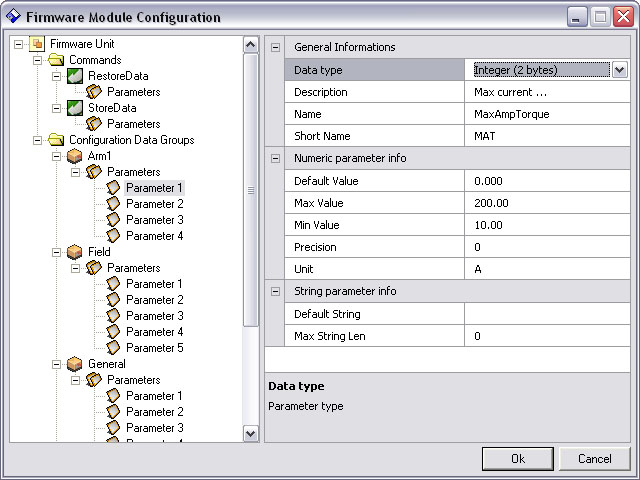Screen dimensions: 640x480
Task: Open the Data type dropdown
Action: pos(619,70)
